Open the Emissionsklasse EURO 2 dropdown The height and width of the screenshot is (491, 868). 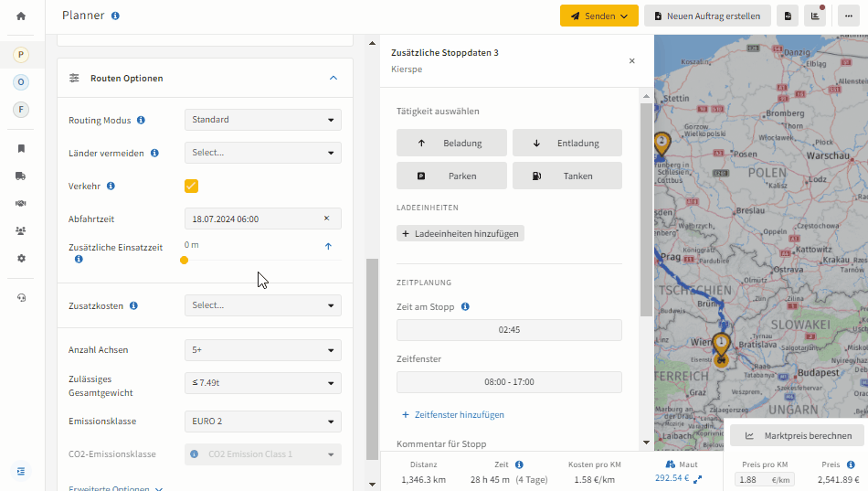263,422
